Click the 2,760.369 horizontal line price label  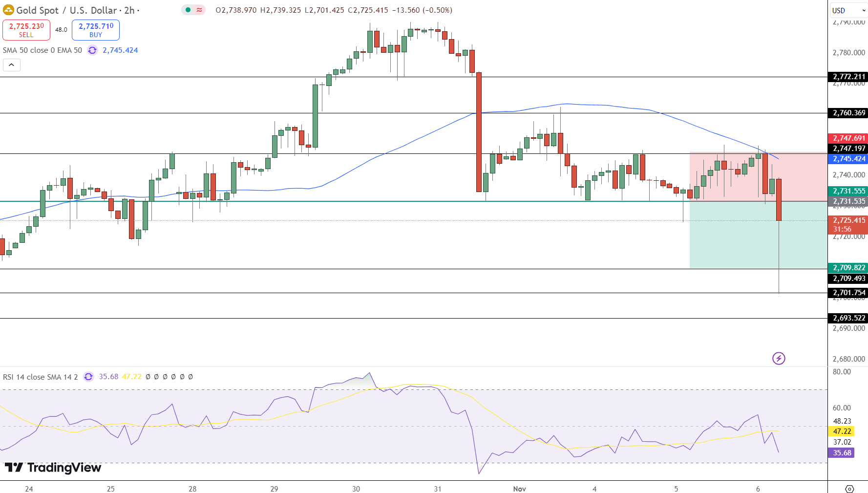pos(848,113)
